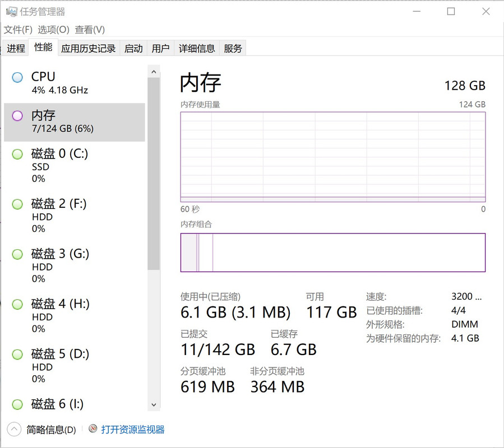Switch to the 用户 tab
Image resolution: width=504 pixels, height=448 pixels.
click(x=160, y=49)
